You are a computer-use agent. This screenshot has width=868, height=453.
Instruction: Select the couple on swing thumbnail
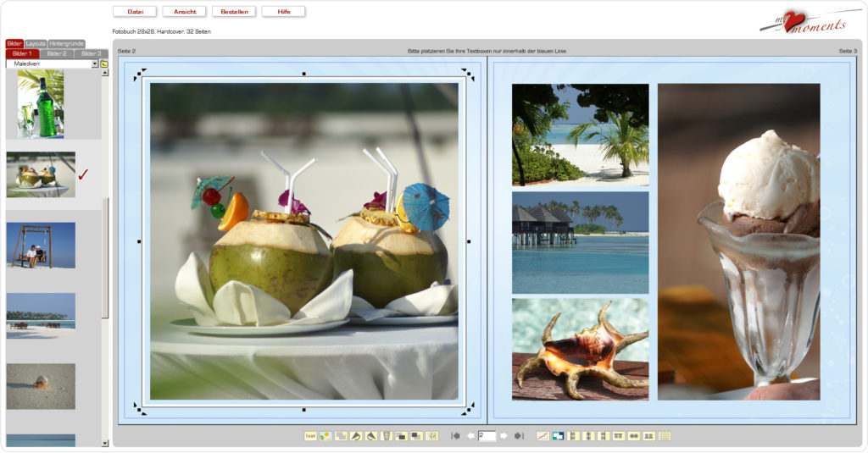coord(41,245)
